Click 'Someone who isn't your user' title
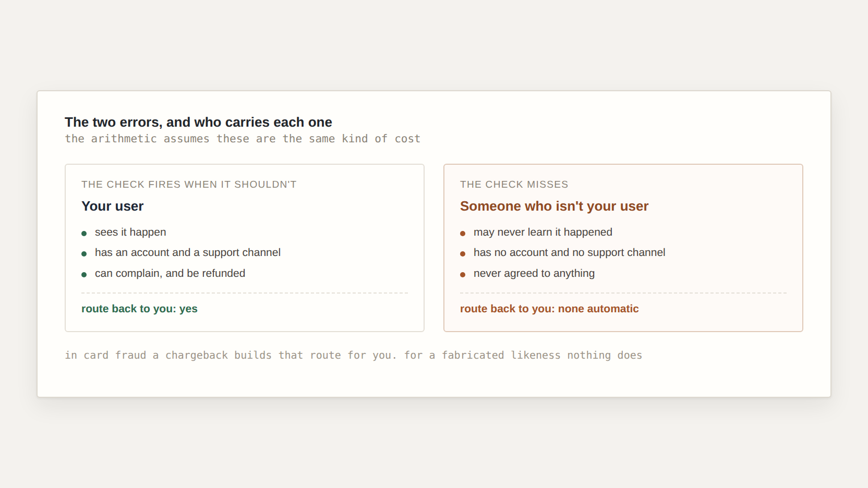The image size is (868, 488). pyautogui.click(x=554, y=206)
